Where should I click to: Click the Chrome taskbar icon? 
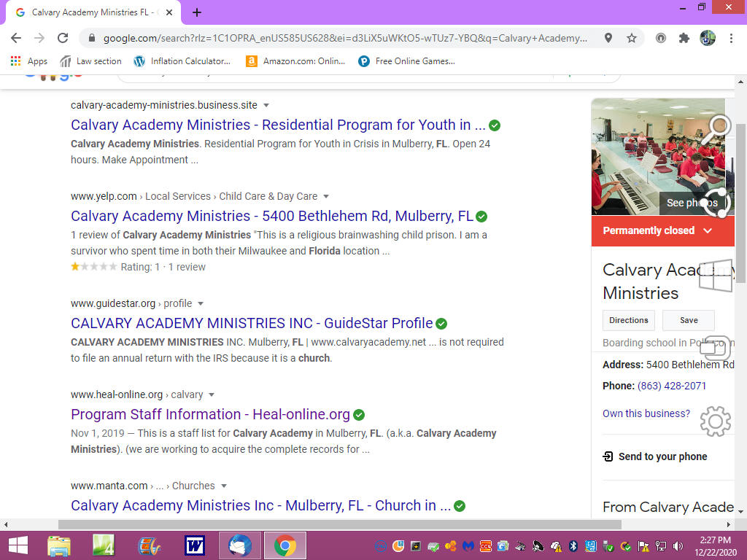click(x=285, y=545)
